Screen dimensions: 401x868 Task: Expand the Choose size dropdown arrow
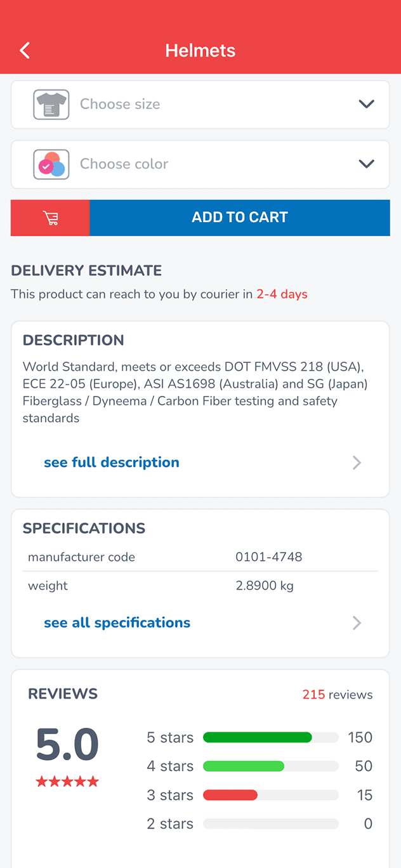point(366,105)
